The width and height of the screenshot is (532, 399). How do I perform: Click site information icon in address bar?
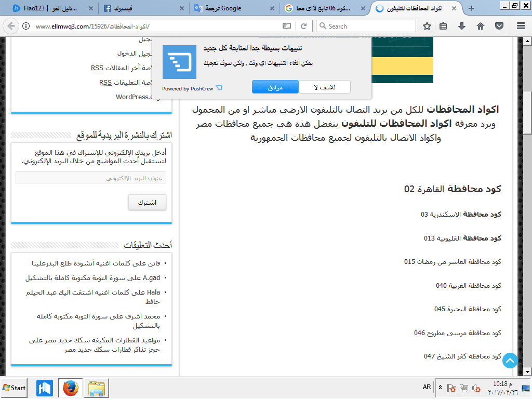pos(26,26)
